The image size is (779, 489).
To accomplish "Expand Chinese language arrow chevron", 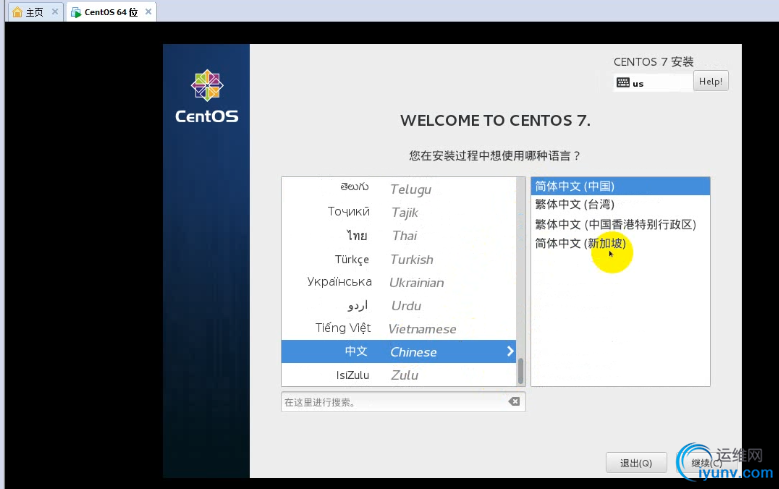I will point(510,351).
